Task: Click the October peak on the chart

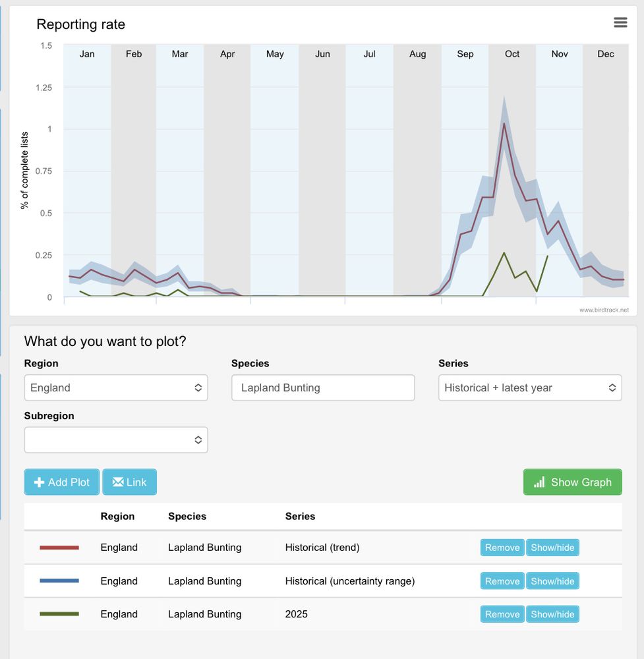Action: [x=504, y=123]
